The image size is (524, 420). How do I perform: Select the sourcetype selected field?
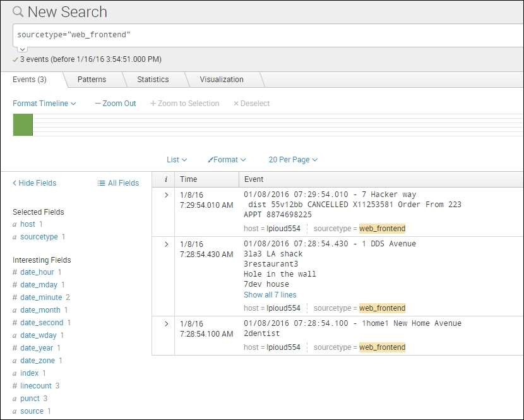[x=39, y=237]
